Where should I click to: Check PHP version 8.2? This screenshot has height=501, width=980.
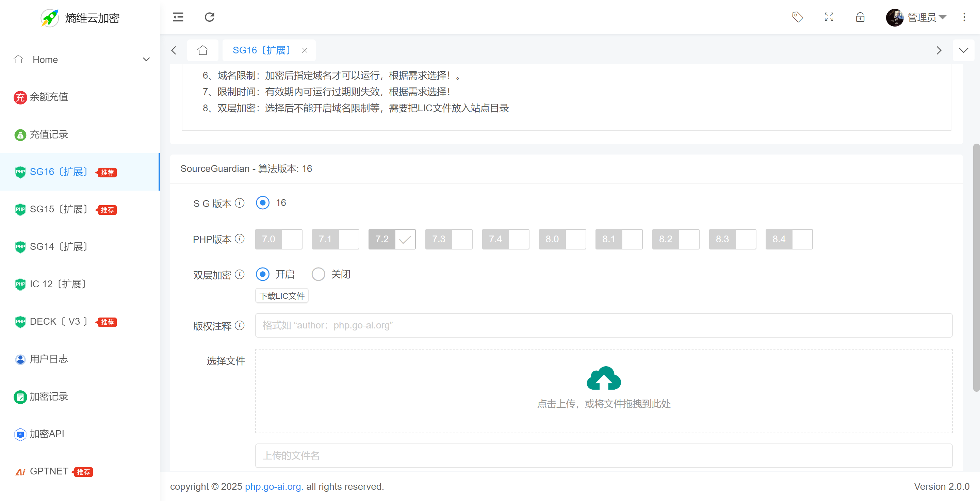[676, 239]
